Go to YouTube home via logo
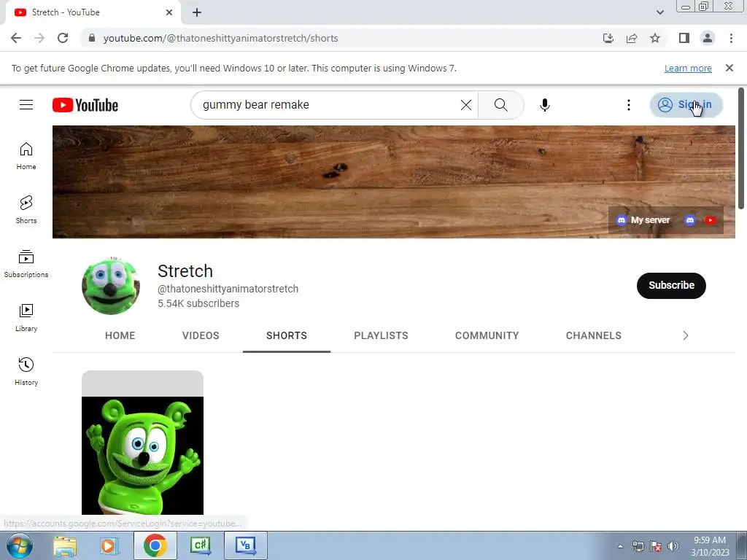 [85, 105]
